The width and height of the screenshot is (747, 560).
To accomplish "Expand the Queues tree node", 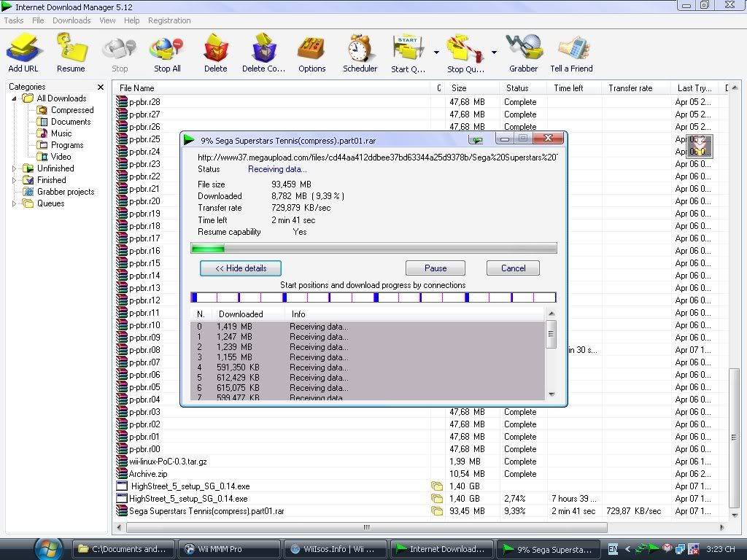I will tap(14, 203).
